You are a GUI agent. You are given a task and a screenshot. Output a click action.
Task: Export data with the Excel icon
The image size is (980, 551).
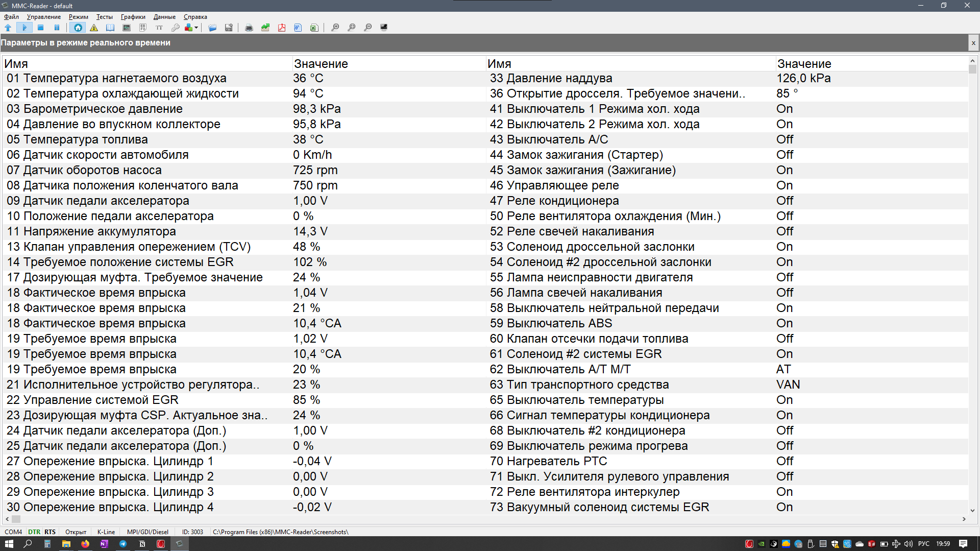[314, 28]
